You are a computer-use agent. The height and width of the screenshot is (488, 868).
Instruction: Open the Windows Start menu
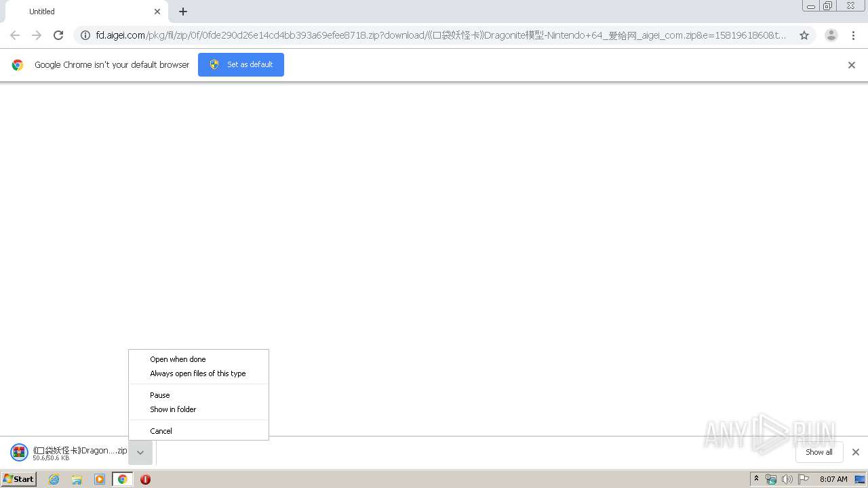coord(19,479)
